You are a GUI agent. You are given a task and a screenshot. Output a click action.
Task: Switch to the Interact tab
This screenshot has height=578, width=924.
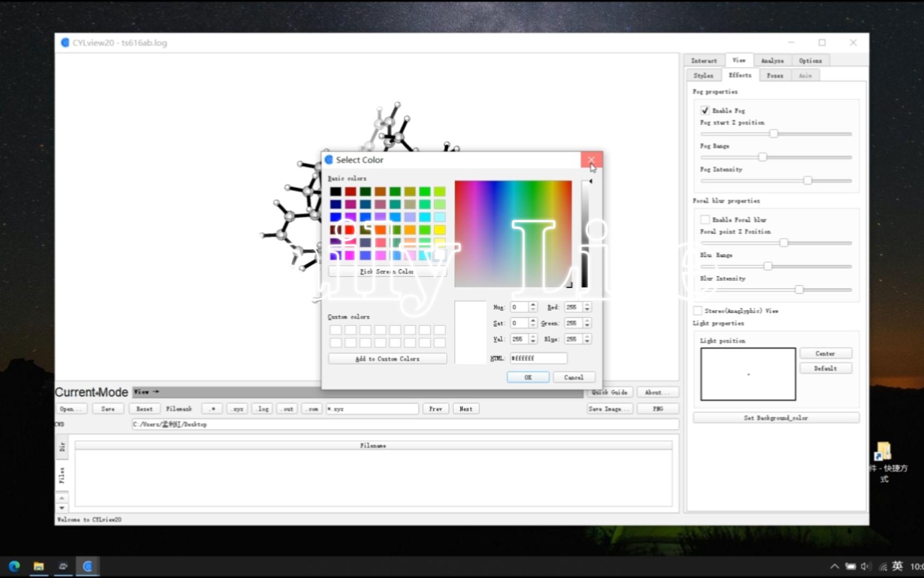tap(704, 60)
